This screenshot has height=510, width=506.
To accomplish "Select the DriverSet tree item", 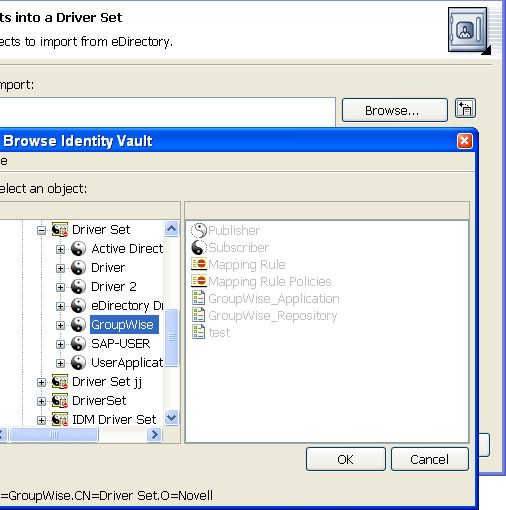I will 99,401.
